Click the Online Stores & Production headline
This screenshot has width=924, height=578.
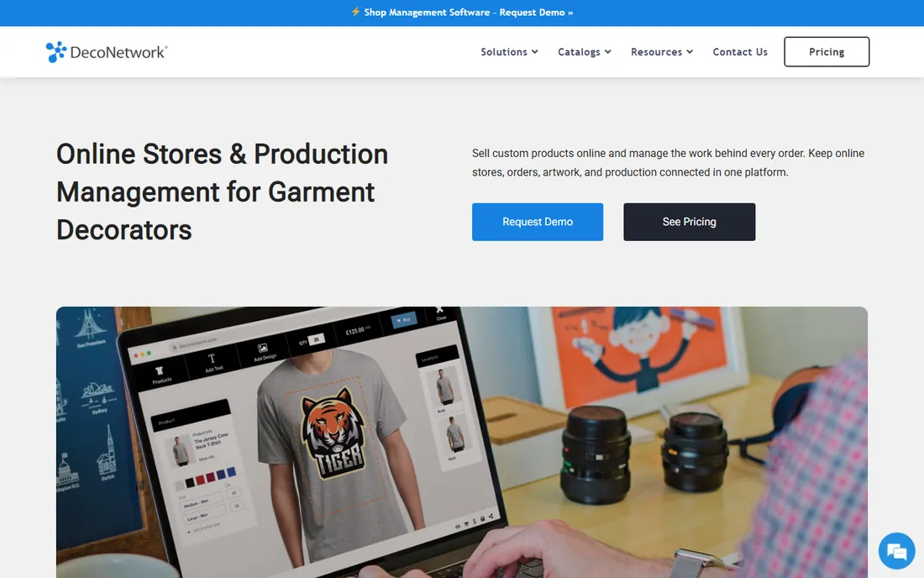click(x=222, y=192)
